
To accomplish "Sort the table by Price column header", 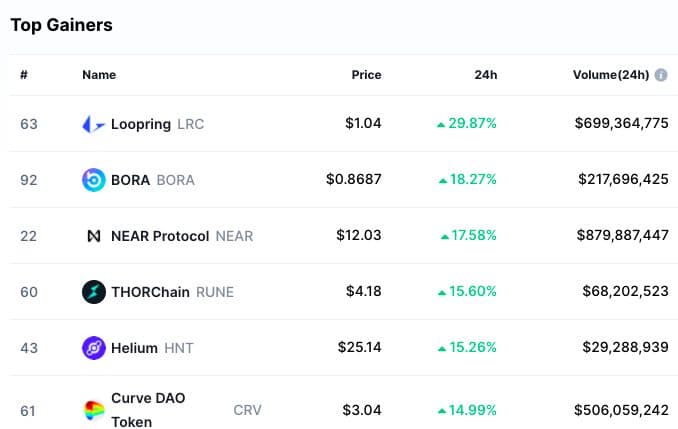I will pyautogui.click(x=366, y=75).
